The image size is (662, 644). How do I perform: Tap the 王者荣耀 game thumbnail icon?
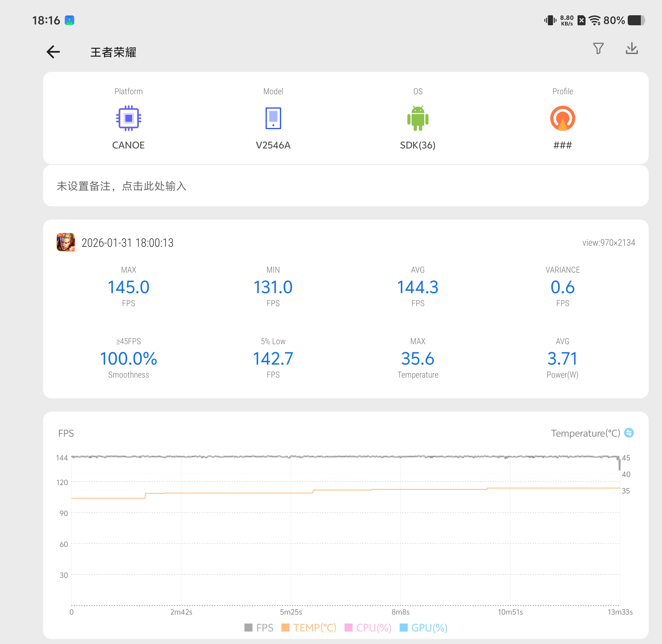(x=66, y=243)
